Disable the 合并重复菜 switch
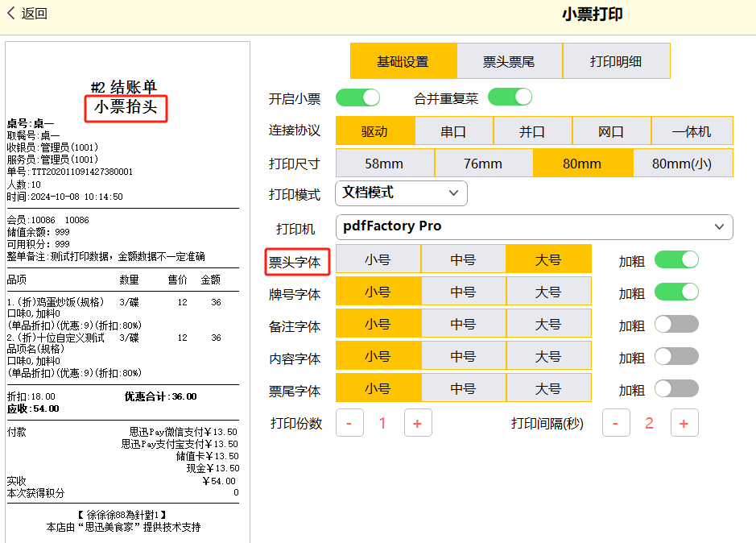756x543 pixels. [x=510, y=97]
